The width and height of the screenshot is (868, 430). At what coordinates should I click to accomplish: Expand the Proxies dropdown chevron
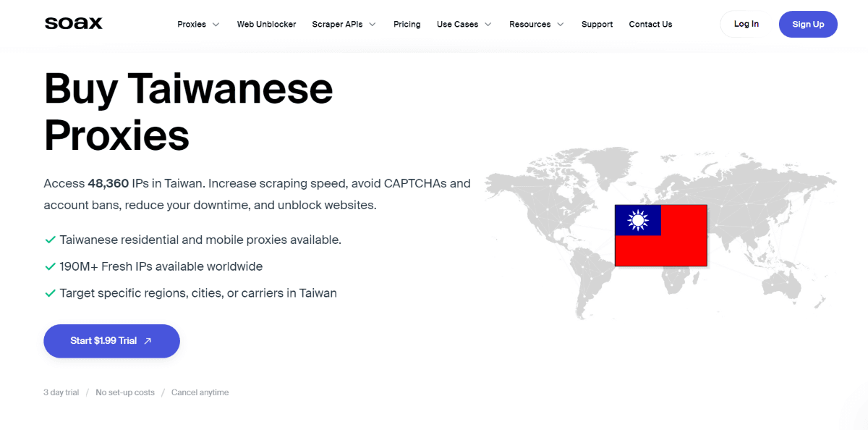[x=216, y=25]
